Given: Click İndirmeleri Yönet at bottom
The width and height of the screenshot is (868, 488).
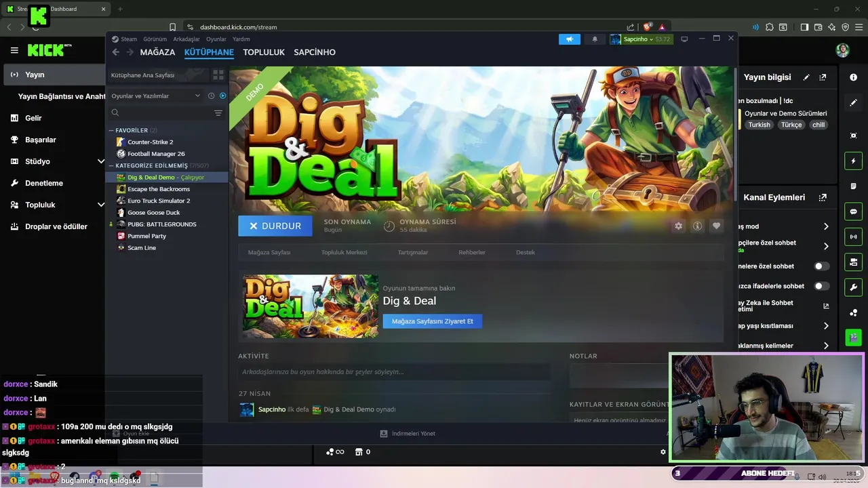Looking at the screenshot, I should [x=408, y=434].
